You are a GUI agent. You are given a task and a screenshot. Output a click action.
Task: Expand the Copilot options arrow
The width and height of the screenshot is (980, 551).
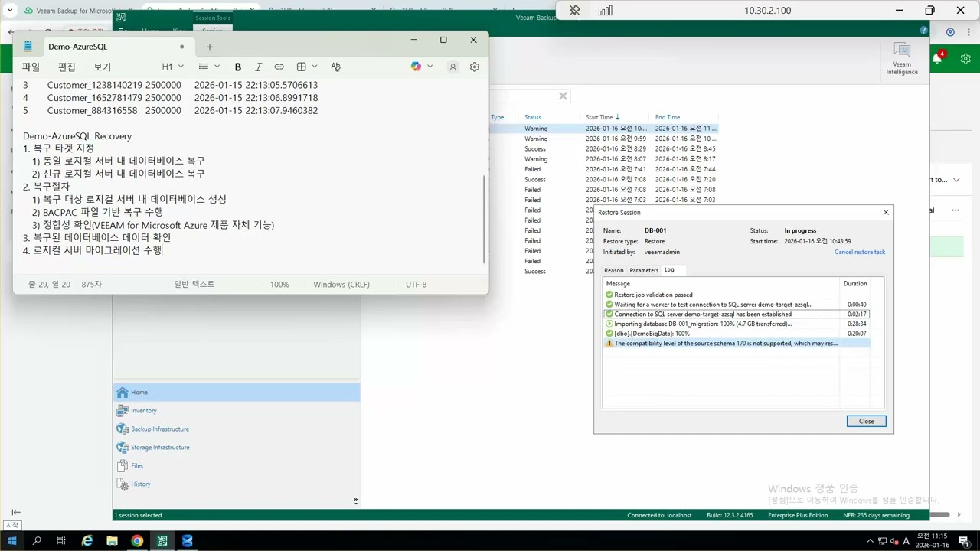point(430,67)
